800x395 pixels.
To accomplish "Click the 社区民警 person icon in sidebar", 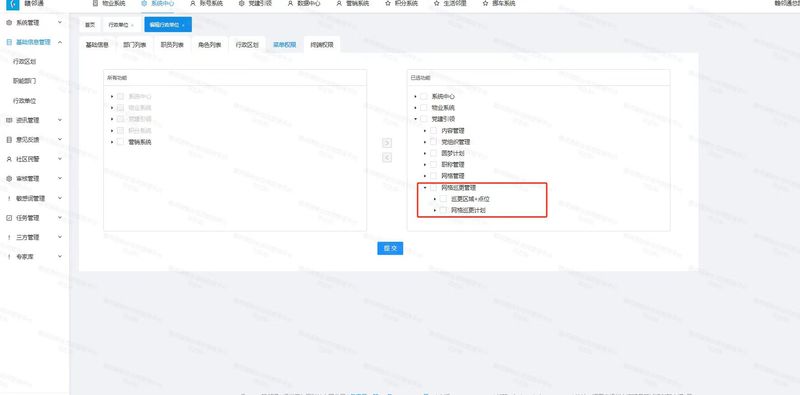I will tap(9, 159).
